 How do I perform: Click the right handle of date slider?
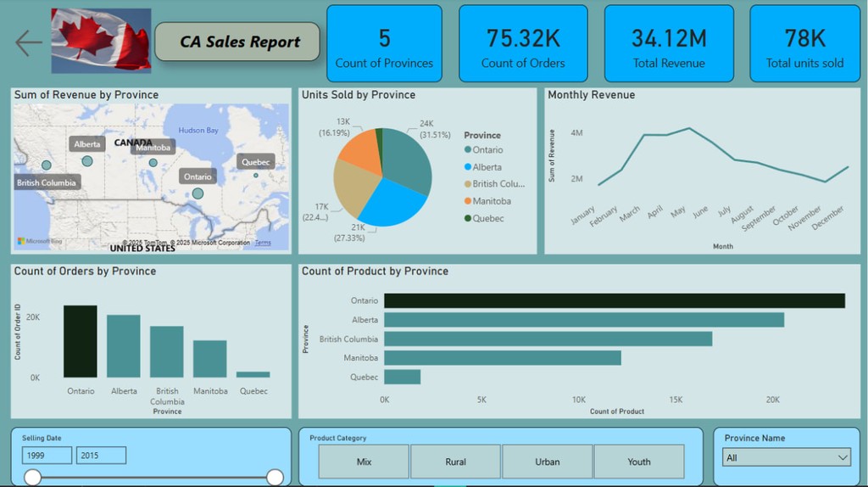point(275,478)
